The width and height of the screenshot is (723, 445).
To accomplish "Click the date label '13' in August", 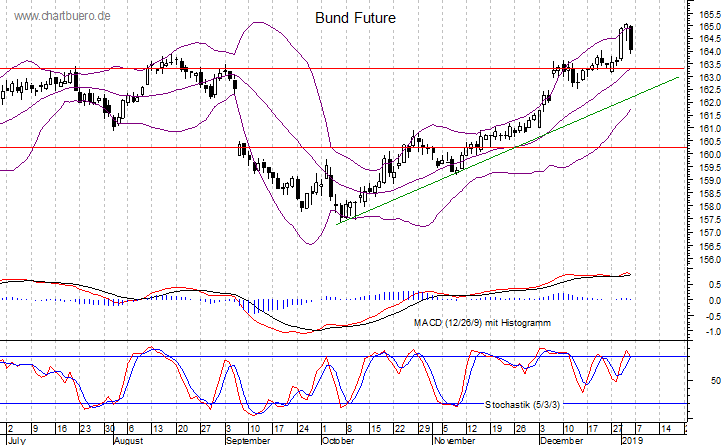I will coord(158,429).
